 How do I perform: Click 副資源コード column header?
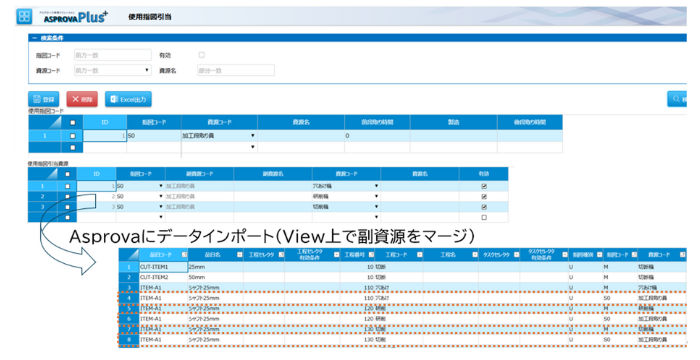[x=200, y=174]
